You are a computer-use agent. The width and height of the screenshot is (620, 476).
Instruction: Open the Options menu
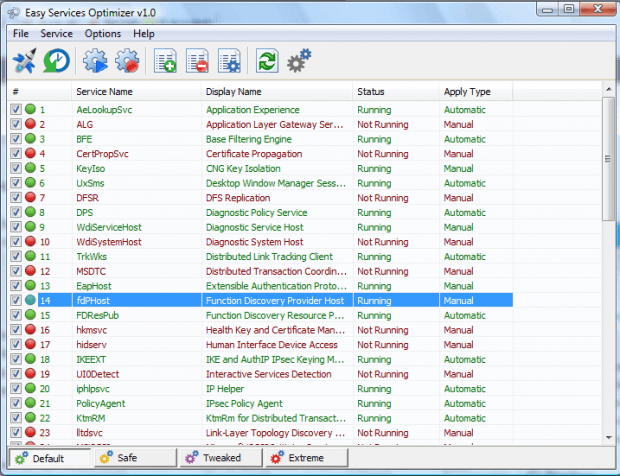point(103,34)
